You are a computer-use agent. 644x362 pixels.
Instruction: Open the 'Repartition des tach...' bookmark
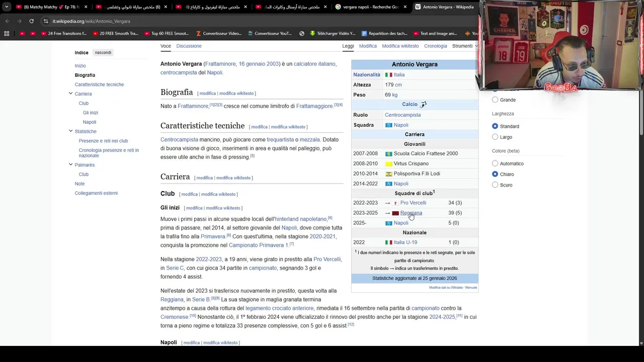(384, 34)
